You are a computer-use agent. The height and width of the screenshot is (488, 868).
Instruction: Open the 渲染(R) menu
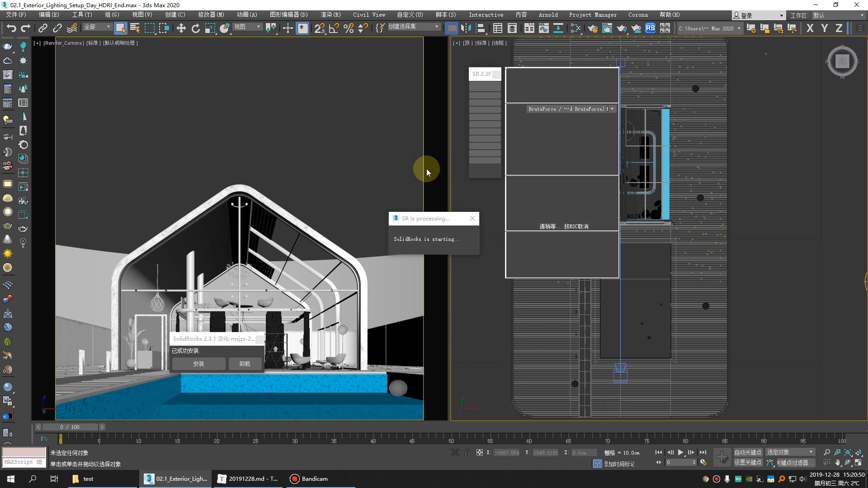[330, 15]
